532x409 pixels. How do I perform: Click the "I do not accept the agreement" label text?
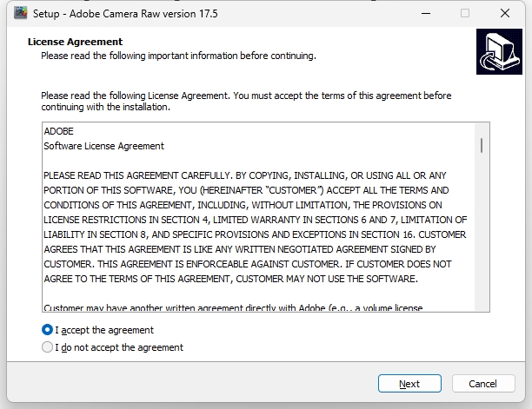coord(119,347)
